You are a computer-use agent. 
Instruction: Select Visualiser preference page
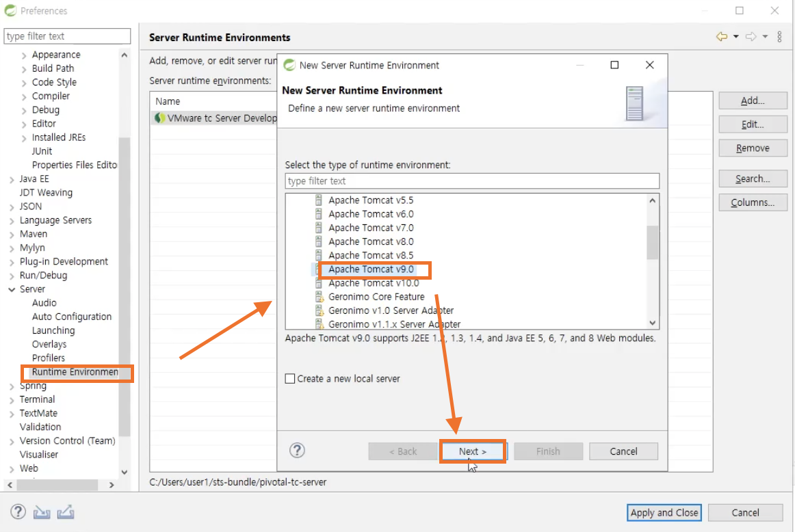38,455
